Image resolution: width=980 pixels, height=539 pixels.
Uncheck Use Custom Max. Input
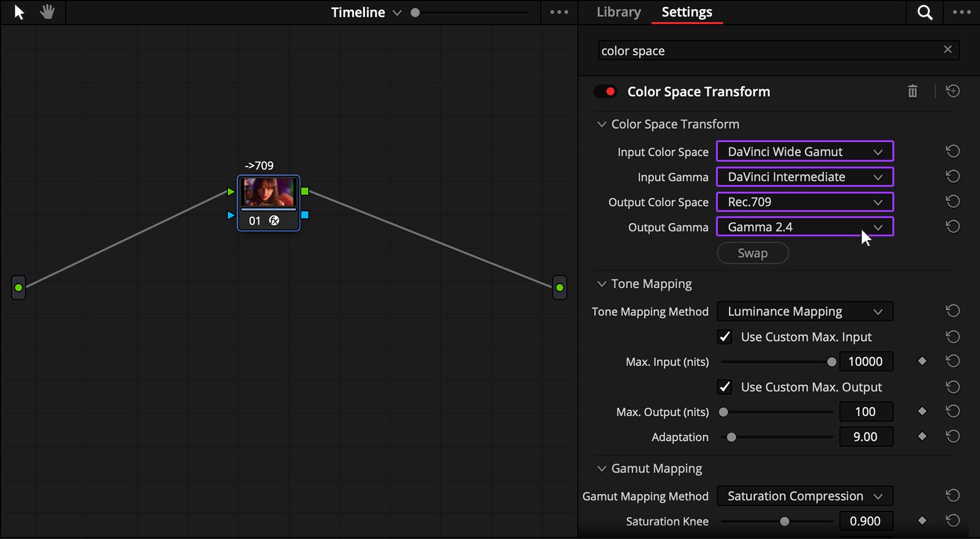[x=725, y=337]
